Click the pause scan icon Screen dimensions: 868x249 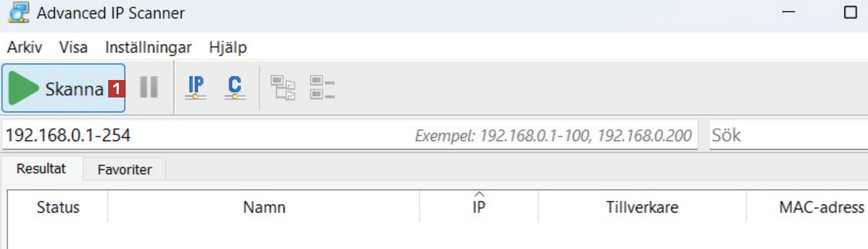pyautogui.click(x=149, y=87)
